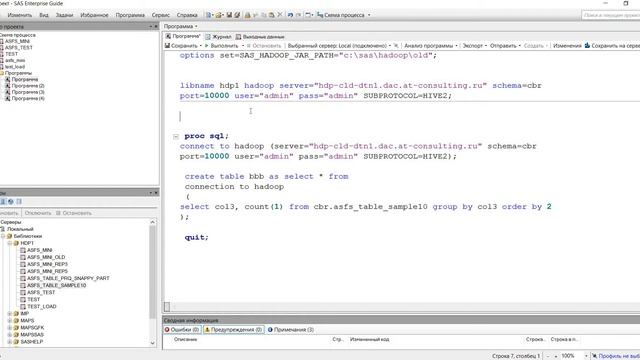Screen dimensions: 640x360
Task: Expand the SASHELP library node
Action: point(10,342)
